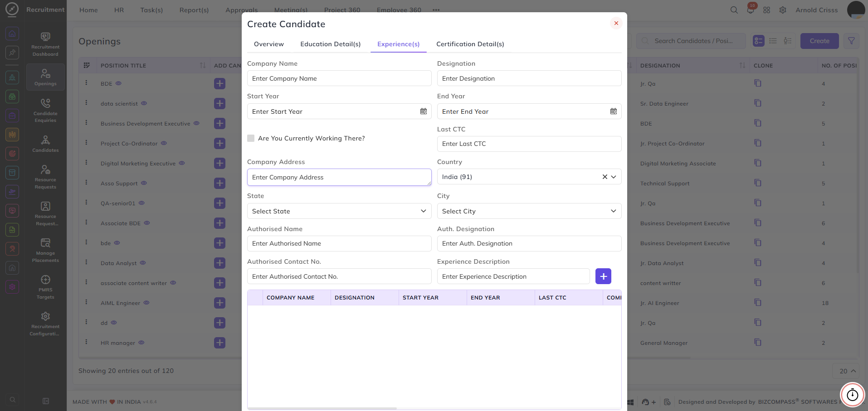View QA-senior01 via its eye icon

click(141, 203)
